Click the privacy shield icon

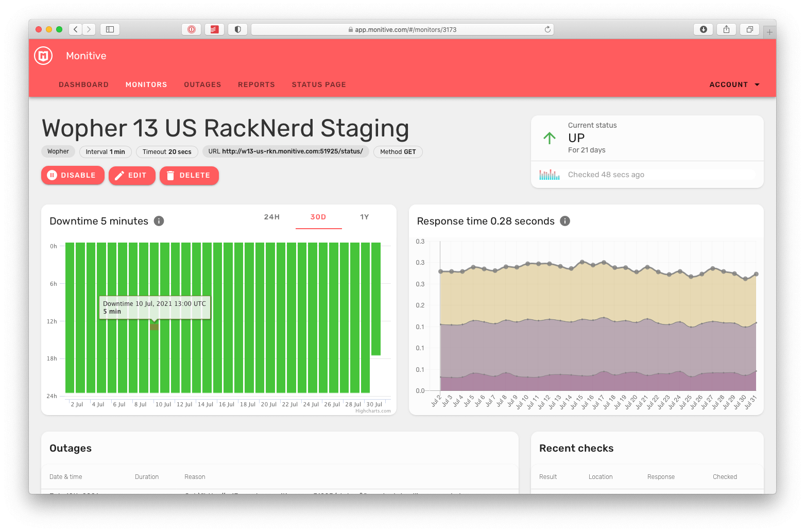(x=238, y=29)
